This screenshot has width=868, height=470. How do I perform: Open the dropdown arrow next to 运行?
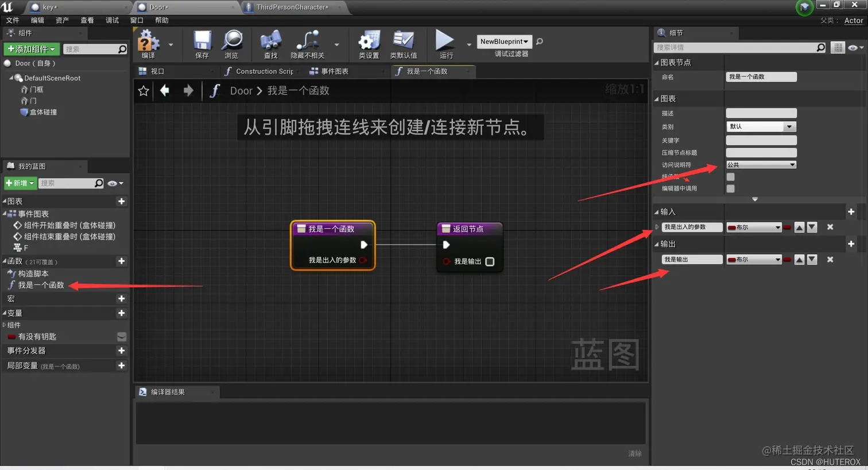(469, 44)
